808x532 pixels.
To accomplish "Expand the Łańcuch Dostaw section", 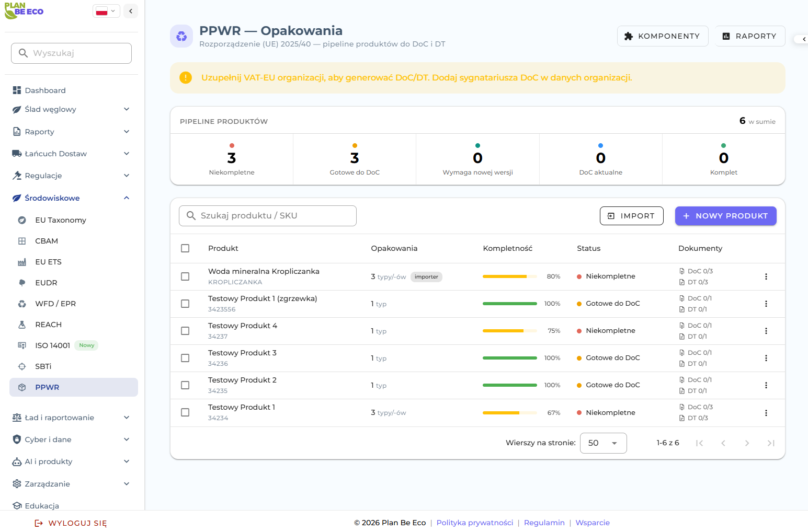I will point(71,154).
